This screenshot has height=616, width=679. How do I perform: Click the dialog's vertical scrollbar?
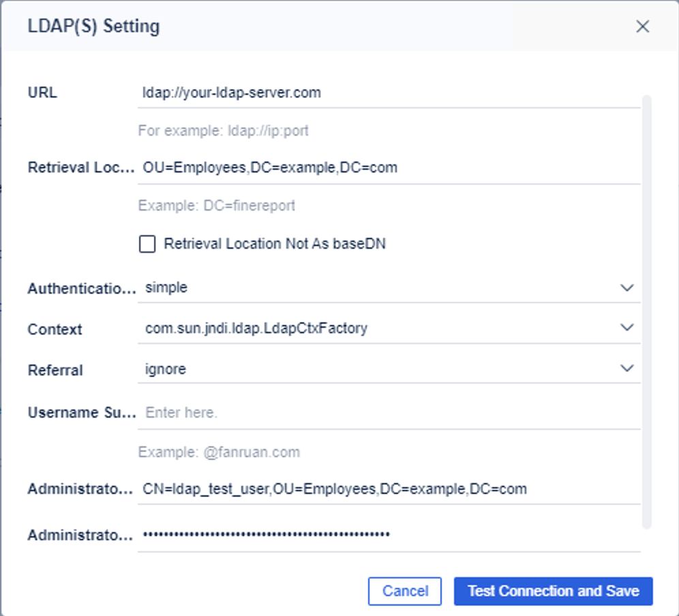pos(646,311)
